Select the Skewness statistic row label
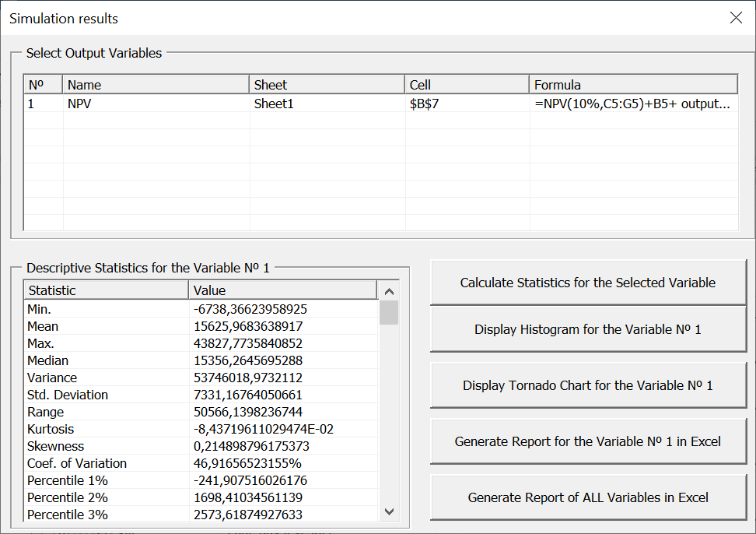 tap(55, 446)
